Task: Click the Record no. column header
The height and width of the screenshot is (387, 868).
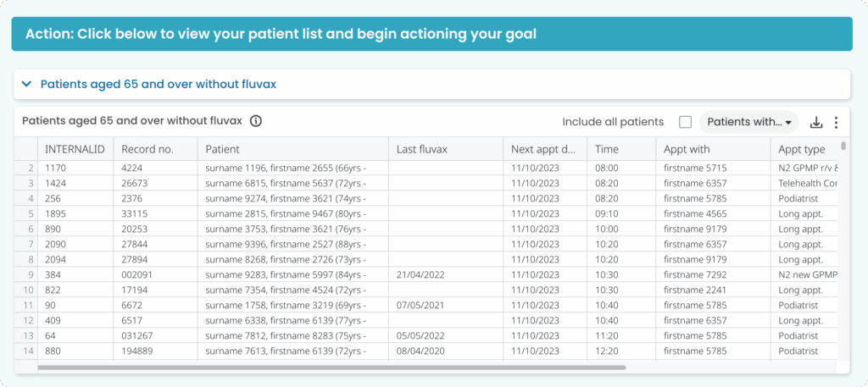Action: 156,149
